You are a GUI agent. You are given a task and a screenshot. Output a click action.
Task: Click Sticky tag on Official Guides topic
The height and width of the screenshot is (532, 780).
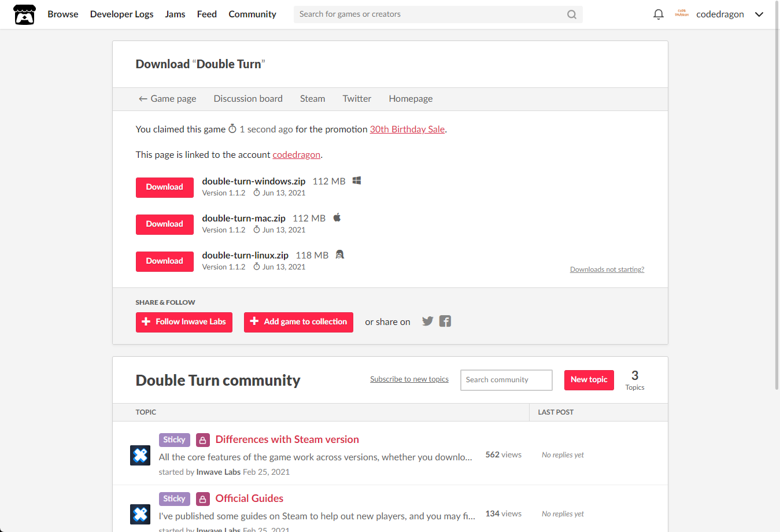pos(174,499)
